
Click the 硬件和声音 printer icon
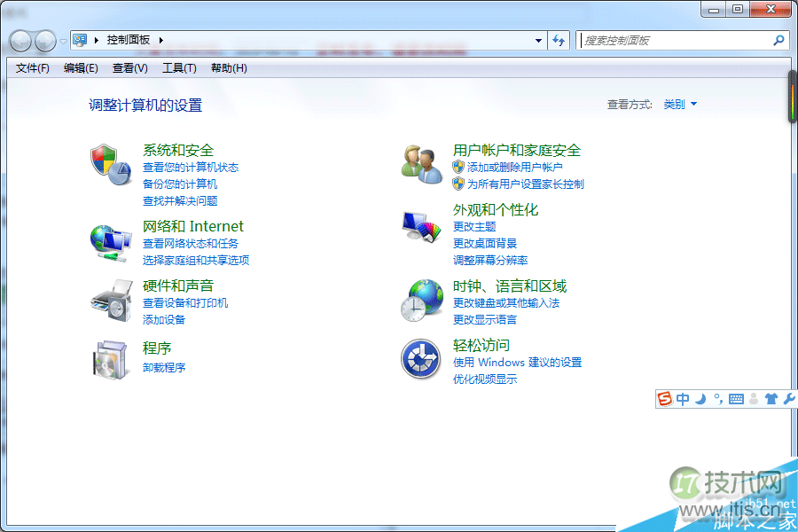click(x=110, y=301)
